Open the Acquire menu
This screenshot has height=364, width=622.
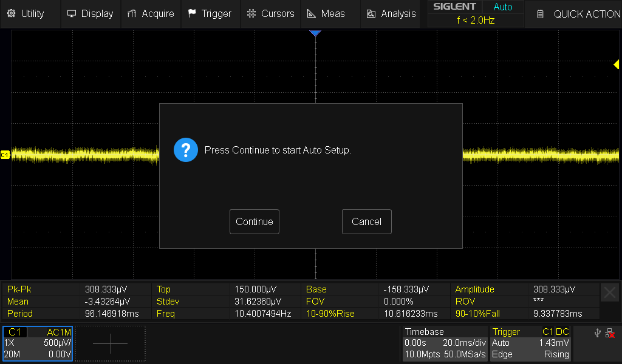[151, 13]
